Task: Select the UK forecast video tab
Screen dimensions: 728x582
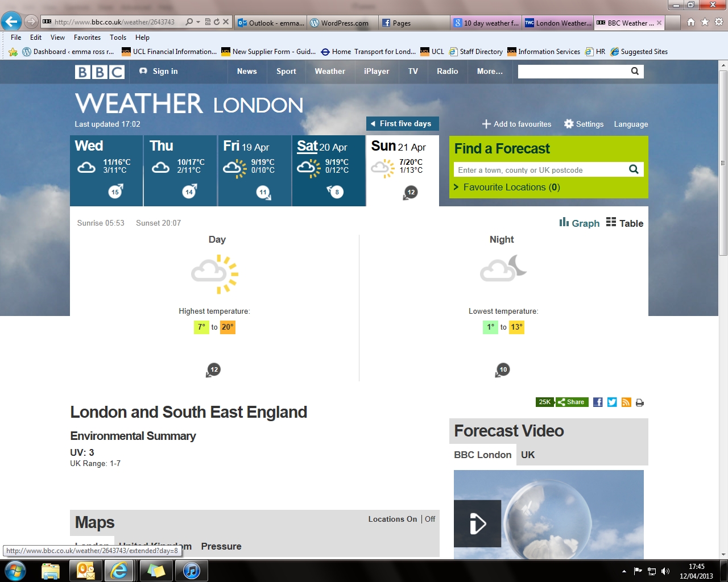Action: (528, 455)
